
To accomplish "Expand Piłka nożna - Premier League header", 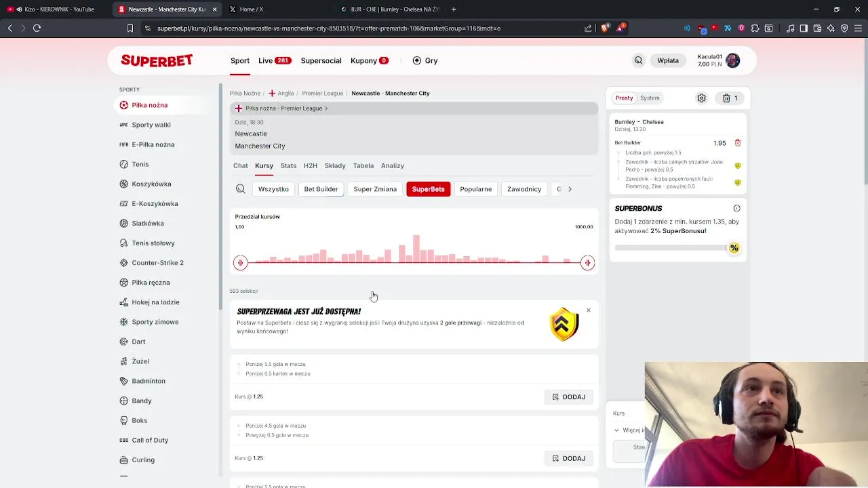I will coord(414,108).
